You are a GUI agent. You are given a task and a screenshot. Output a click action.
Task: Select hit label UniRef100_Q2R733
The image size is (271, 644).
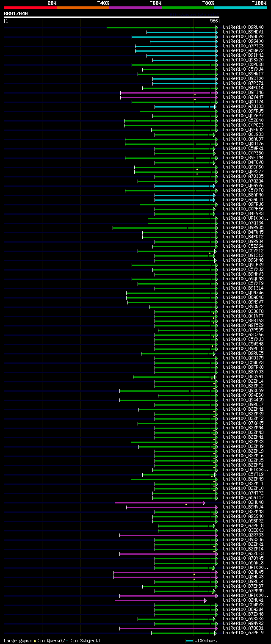243,535
